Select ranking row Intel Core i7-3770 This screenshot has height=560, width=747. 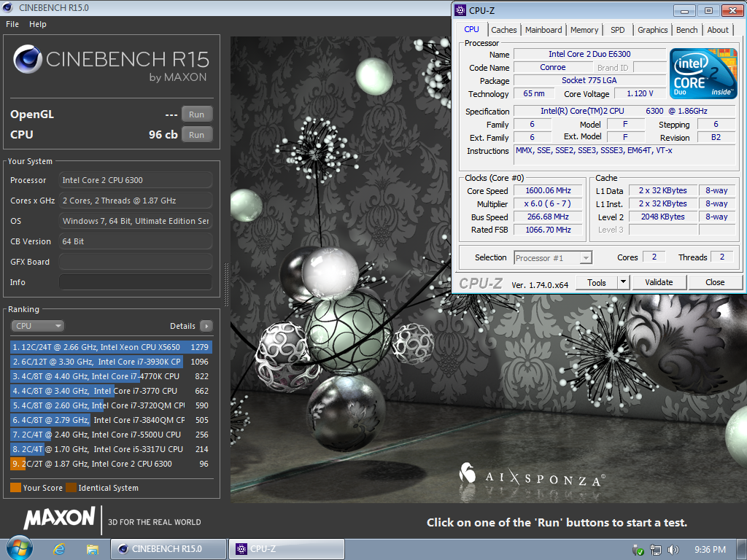point(111,391)
